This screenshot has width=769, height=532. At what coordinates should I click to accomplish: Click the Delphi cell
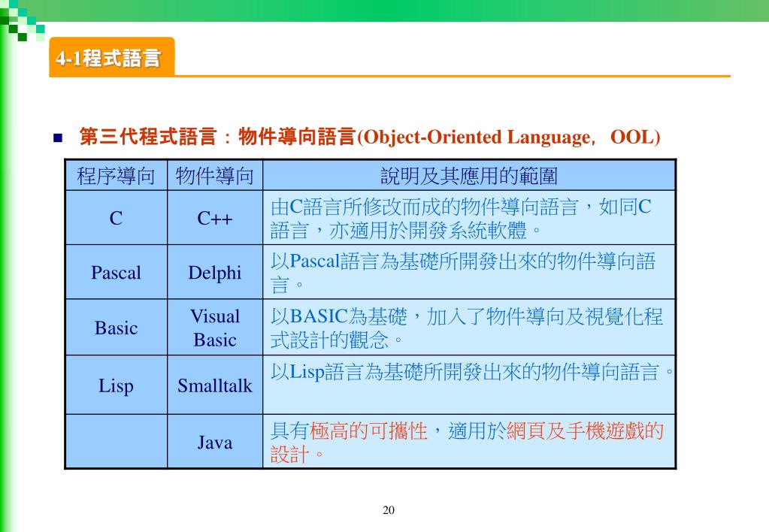pyautogui.click(x=214, y=272)
